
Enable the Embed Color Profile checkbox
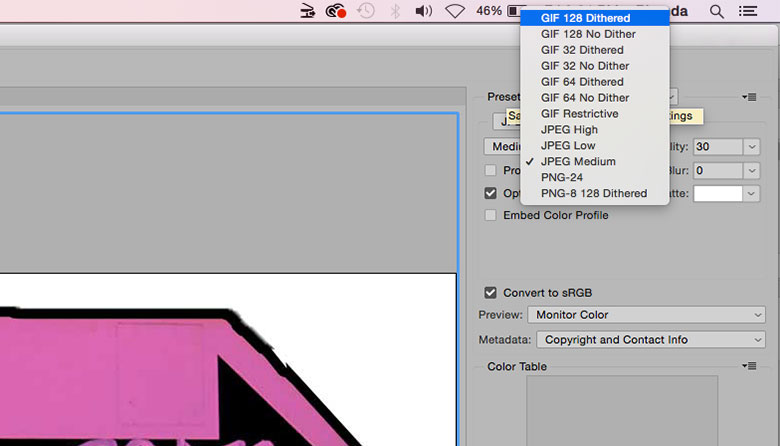click(490, 215)
